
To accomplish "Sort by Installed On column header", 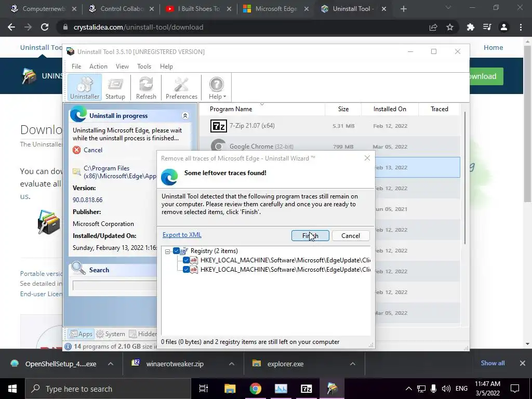I will [390, 109].
